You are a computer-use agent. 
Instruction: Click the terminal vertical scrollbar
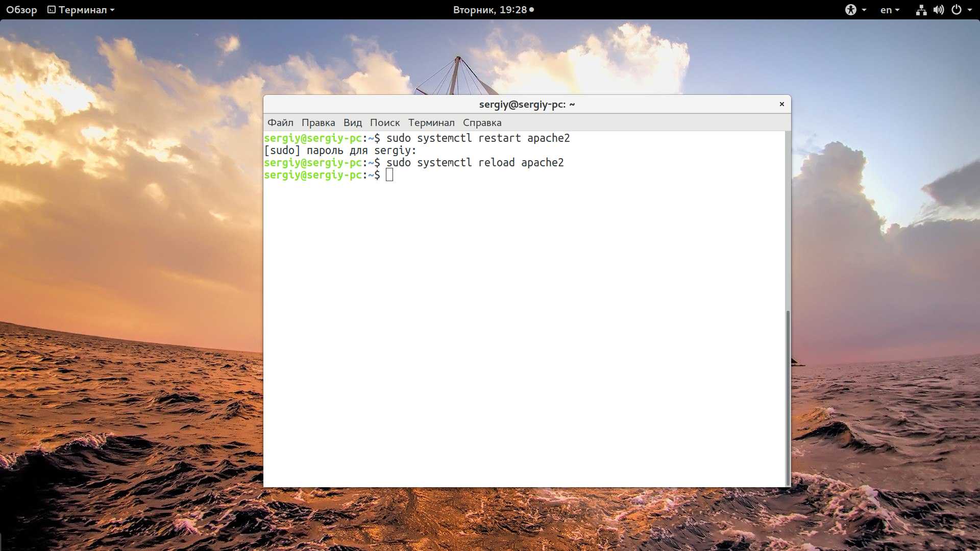(x=788, y=398)
